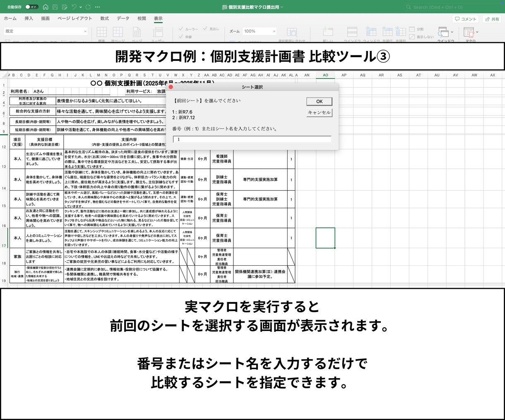This screenshot has height=420, width=505.
Task: Toggle the 自動保存 autosave switch
Action: (31, 7)
